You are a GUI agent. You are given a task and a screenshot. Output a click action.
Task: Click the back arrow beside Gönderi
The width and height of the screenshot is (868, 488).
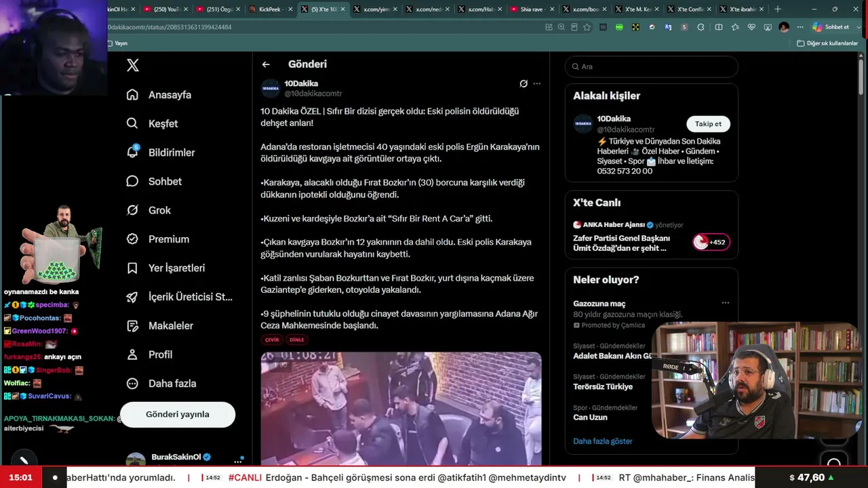(266, 64)
